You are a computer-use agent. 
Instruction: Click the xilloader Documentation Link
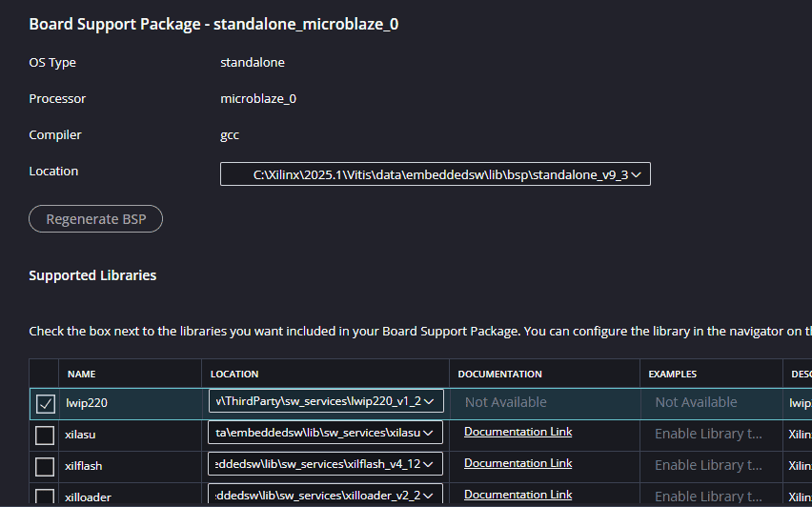[518, 495]
